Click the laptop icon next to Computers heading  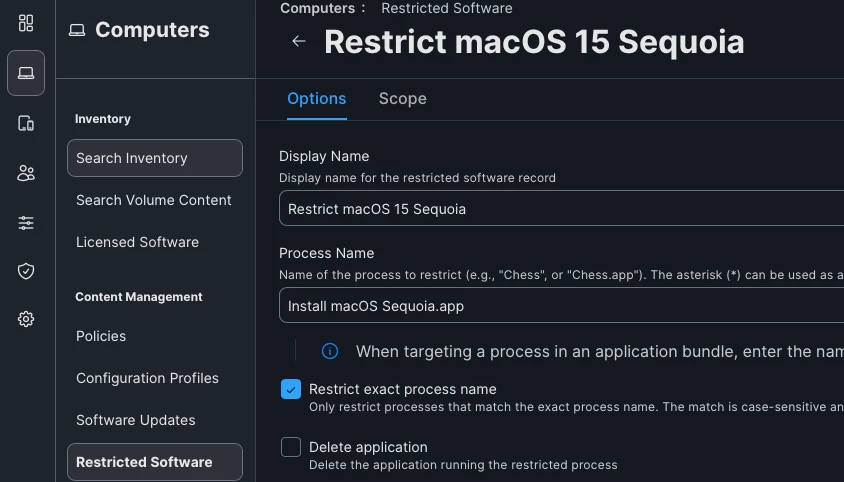77,30
